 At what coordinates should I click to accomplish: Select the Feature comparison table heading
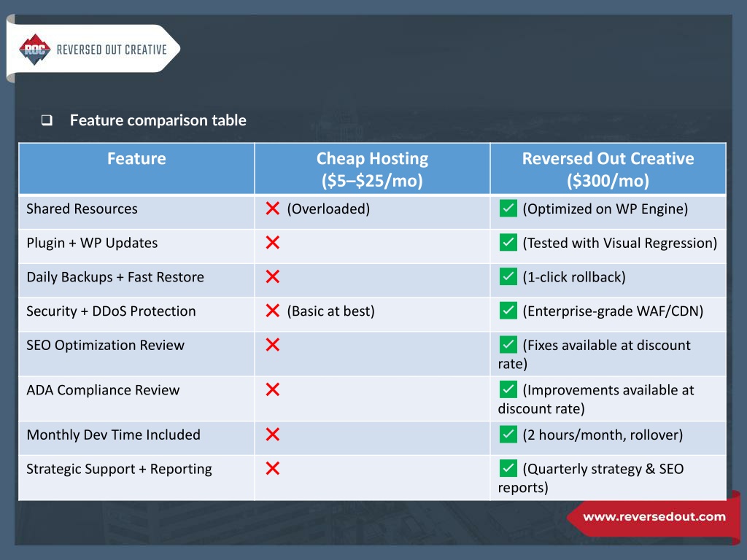[x=158, y=120]
